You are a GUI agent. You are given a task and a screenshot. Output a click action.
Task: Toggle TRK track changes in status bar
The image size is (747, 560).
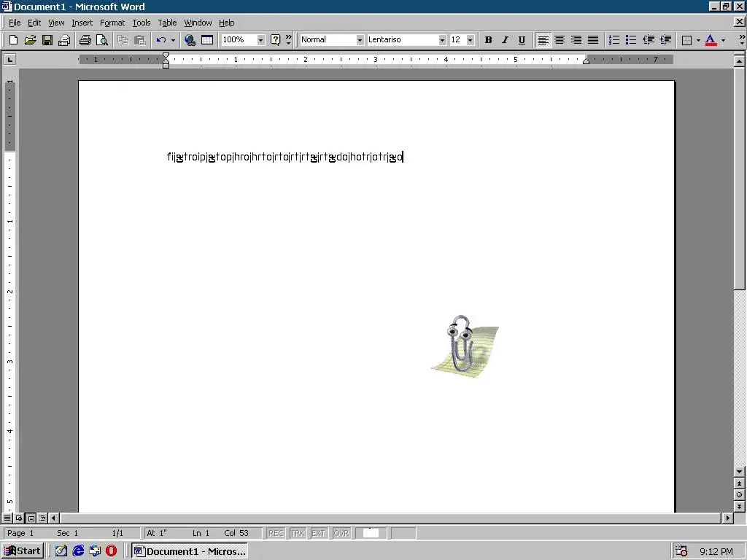pos(298,533)
